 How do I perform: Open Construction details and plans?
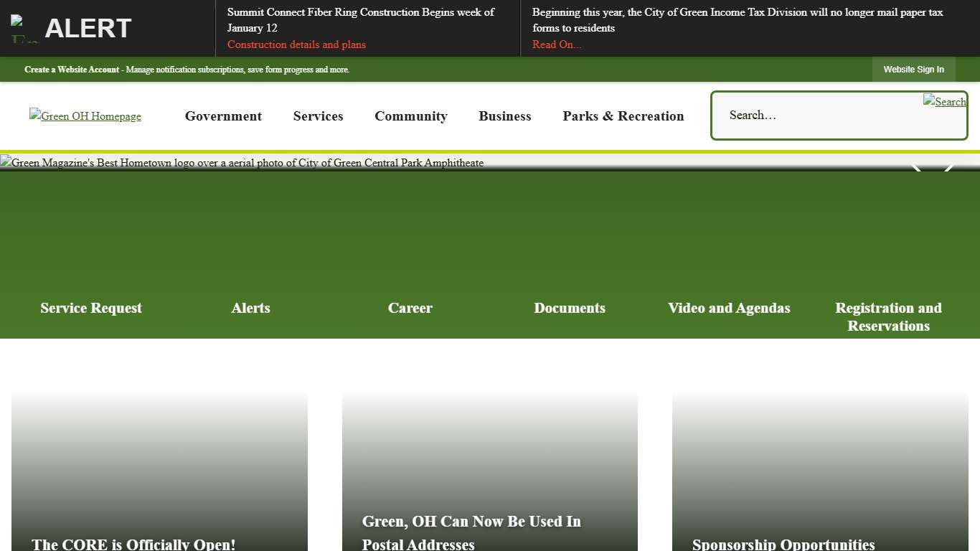point(296,44)
